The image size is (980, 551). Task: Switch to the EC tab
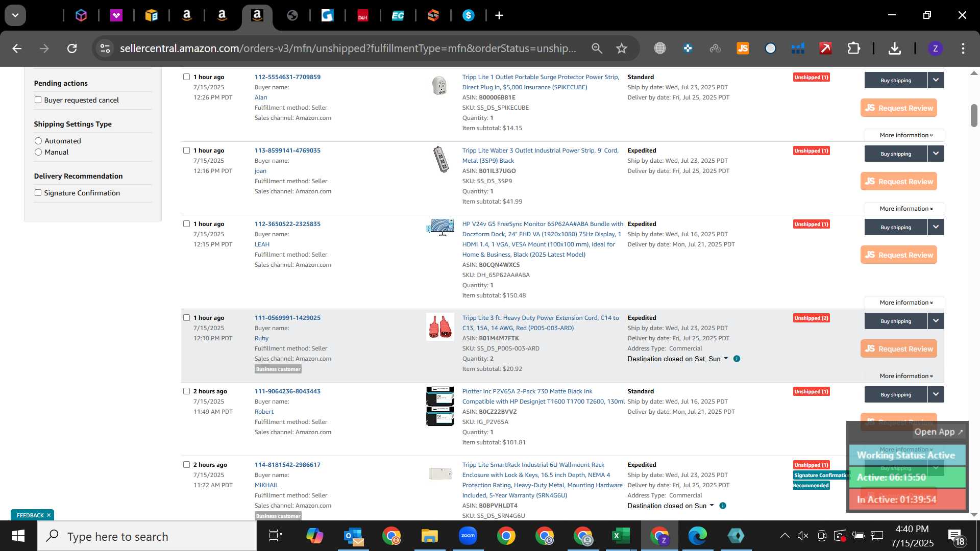398,15
